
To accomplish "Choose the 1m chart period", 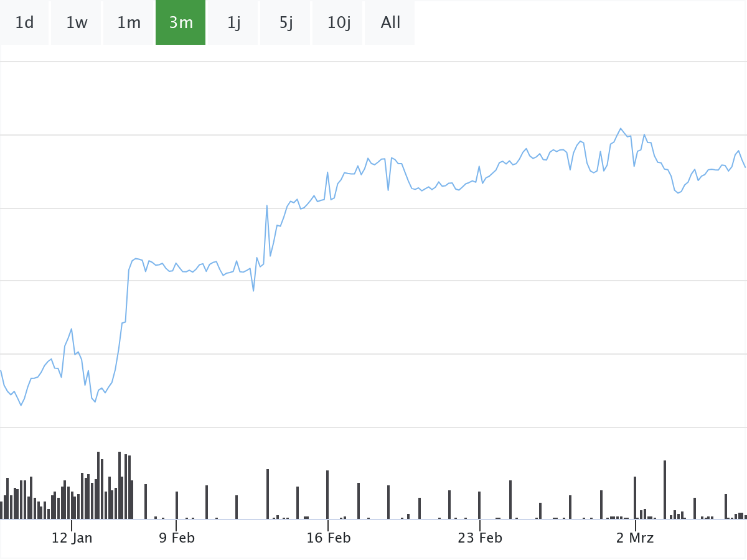I will (x=129, y=23).
